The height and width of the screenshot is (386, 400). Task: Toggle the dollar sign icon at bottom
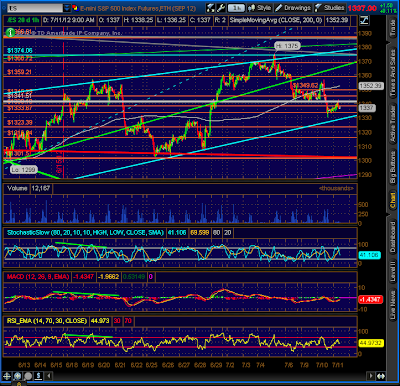[x=38, y=376]
